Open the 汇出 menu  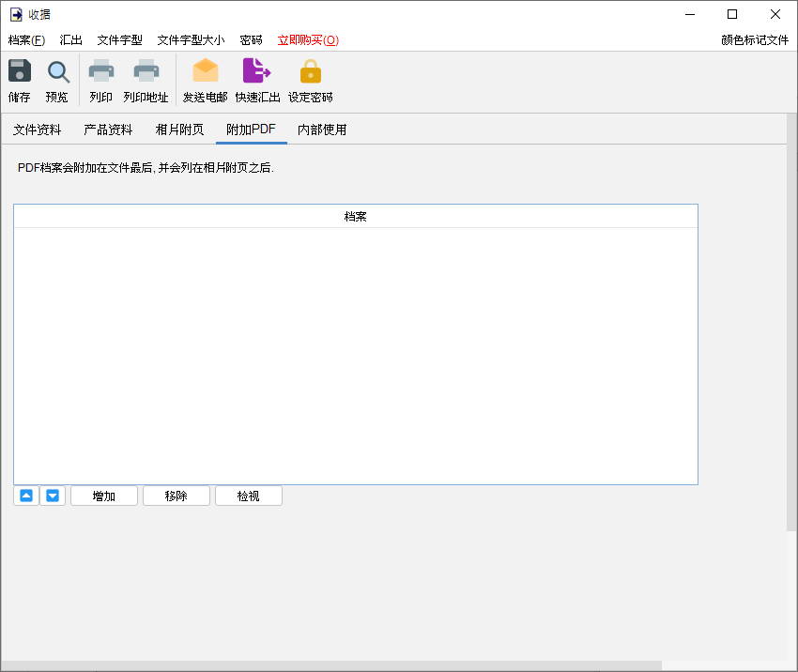click(70, 40)
